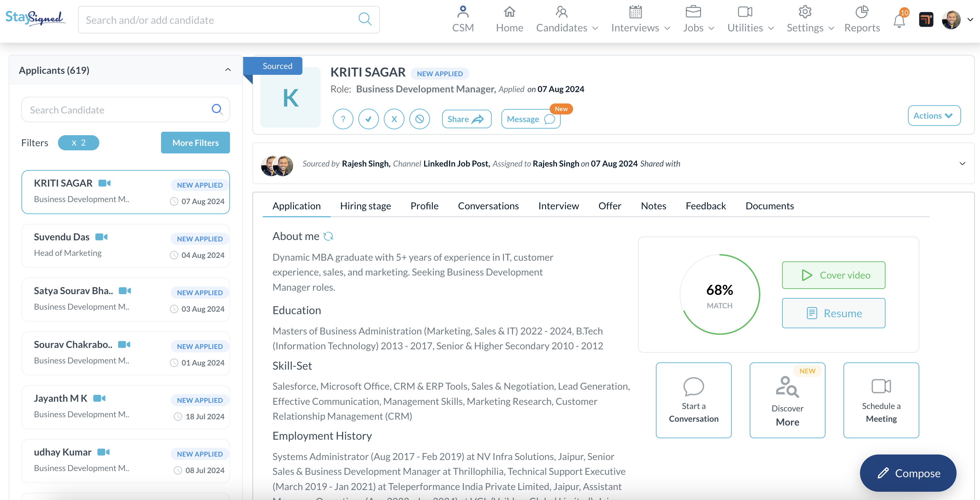Screen dimensions: 980x500
Task: Play the Cover video
Action: (833, 275)
